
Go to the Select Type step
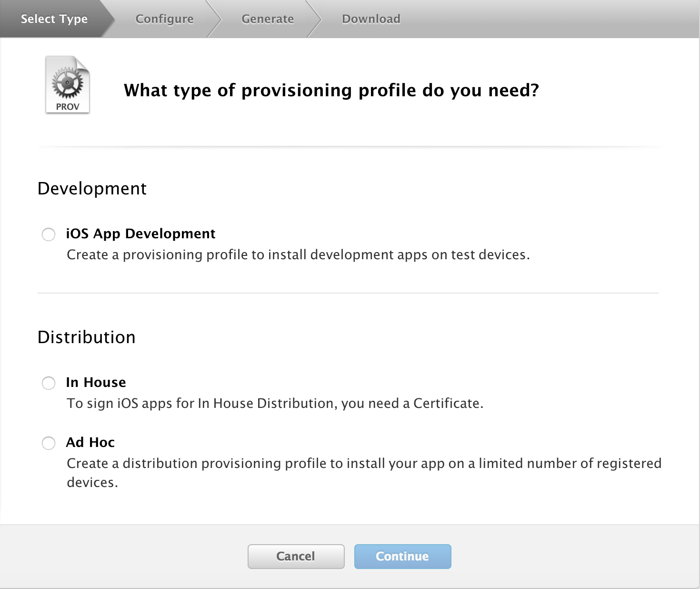click(54, 19)
